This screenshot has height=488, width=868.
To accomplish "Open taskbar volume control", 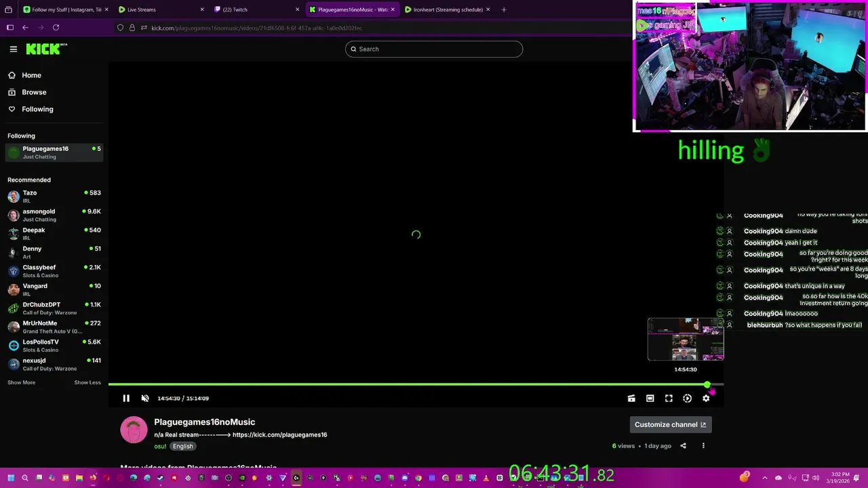I will pyautogui.click(x=816, y=478).
